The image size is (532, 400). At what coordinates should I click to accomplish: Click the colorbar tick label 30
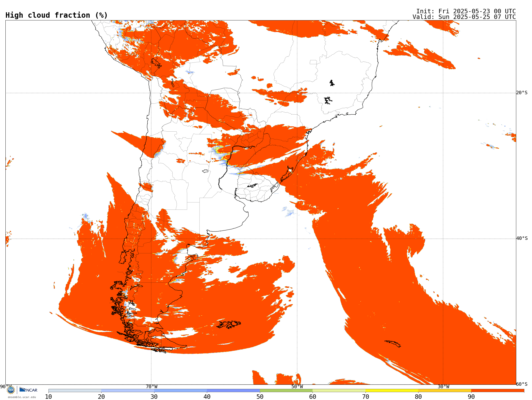(154, 397)
